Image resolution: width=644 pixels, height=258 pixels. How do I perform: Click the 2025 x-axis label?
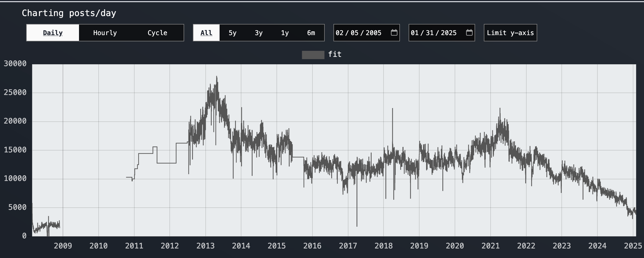pos(633,246)
